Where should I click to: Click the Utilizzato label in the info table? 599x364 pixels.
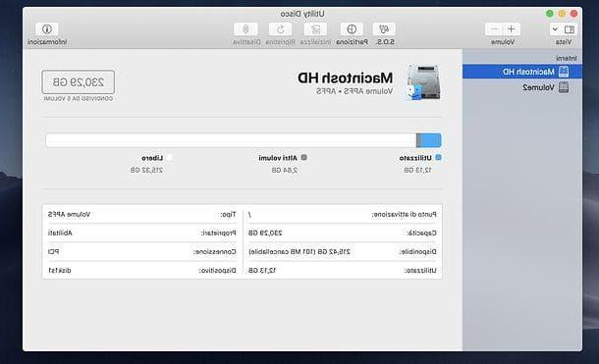click(420, 271)
